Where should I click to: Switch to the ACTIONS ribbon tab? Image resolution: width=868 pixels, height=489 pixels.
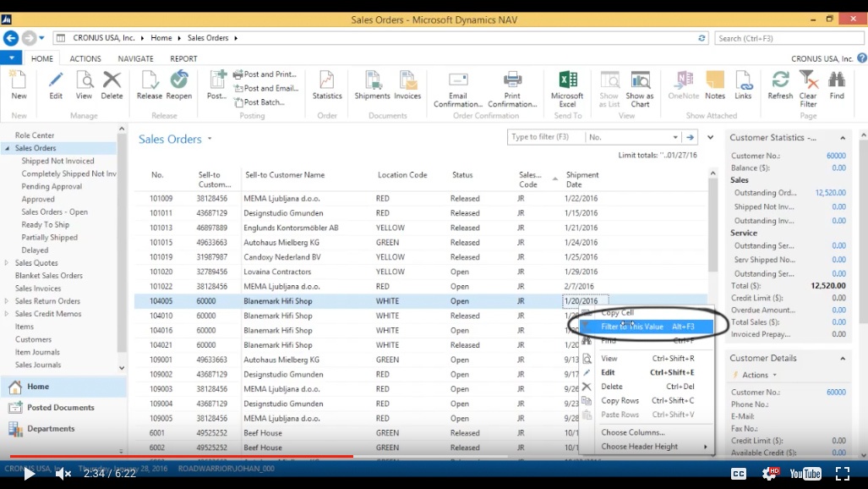pos(85,58)
